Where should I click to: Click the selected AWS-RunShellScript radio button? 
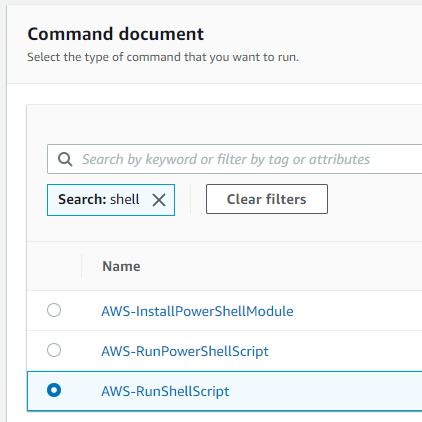(x=54, y=390)
